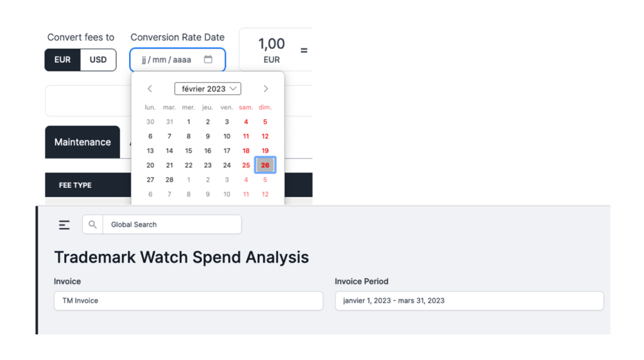Click the FEE TYPE column header

click(75, 185)
